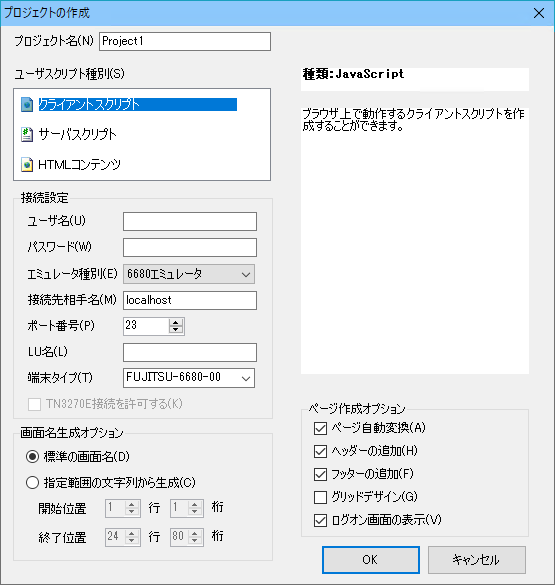Click the パスワード input field
Viewport: 556px width, 585px height.
pos(190,247)
